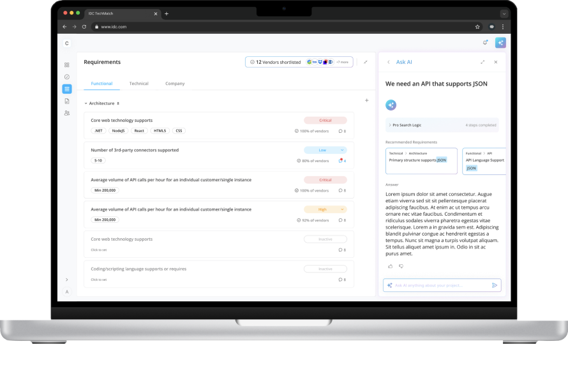Open the dashboard grid icon in sidebar
This screenshot has height=392, width=568.
point(67,64)
